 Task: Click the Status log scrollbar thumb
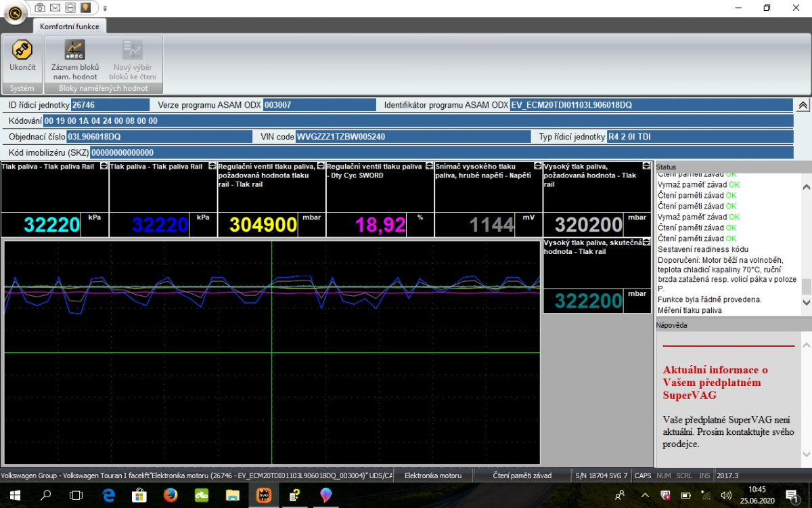coord(806,286)
